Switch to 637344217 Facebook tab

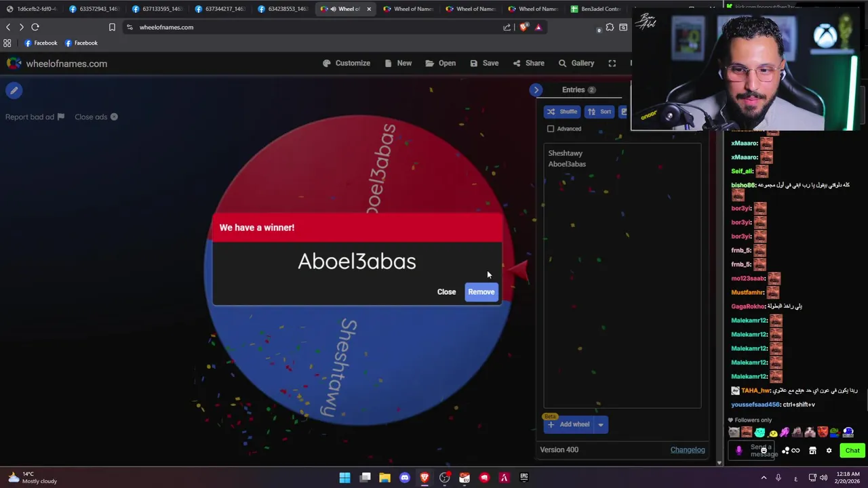(x=219, y=9)
